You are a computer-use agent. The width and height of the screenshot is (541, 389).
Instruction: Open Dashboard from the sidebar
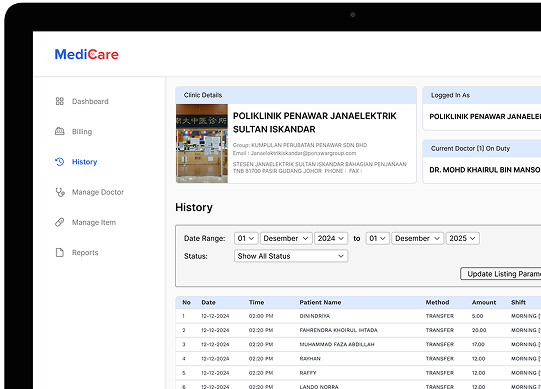pyautogui.click(x=90, y=101)
